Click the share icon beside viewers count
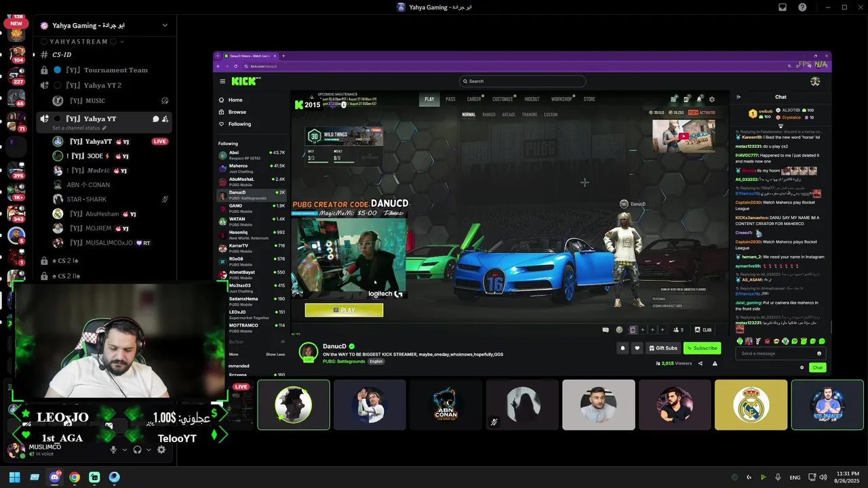868x488 pixels. (x=701, y=363)
